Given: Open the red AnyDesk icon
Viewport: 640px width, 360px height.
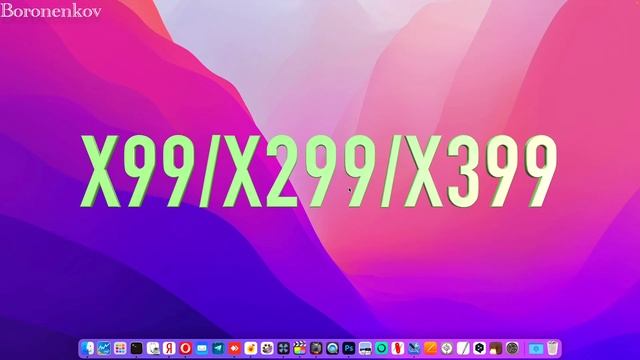Looking at the screenshot, I should (x=234, y=348).
